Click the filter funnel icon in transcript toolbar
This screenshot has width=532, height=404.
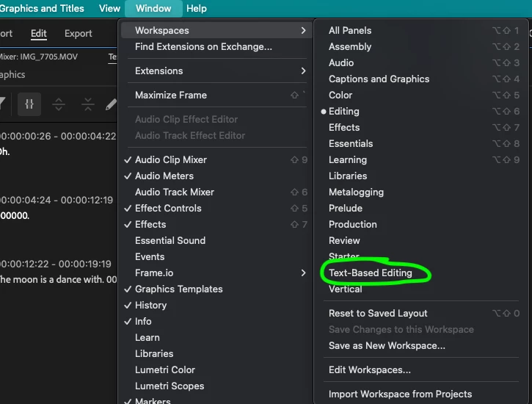pyautogui.click(x=2, y=104)
